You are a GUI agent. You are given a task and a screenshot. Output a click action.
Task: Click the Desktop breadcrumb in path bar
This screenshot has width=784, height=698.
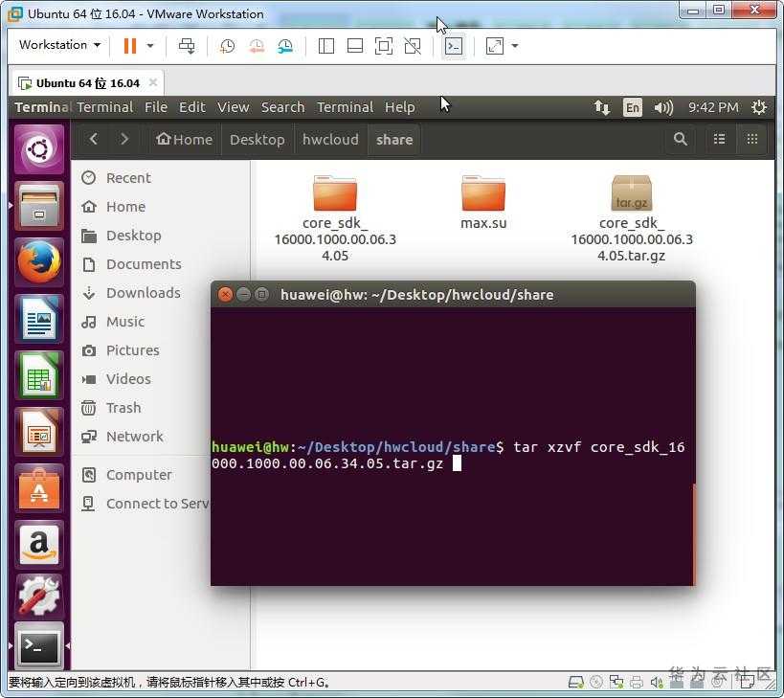[x=257, y=139]
